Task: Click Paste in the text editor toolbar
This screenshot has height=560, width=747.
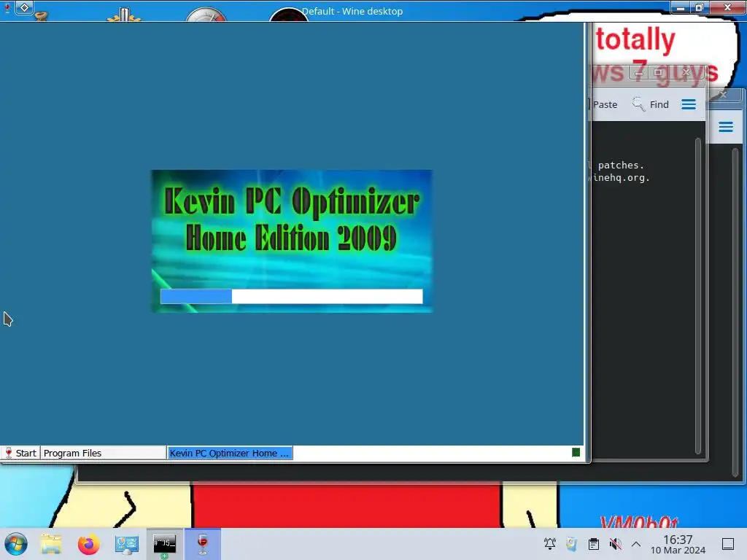Action: (605, 104)
